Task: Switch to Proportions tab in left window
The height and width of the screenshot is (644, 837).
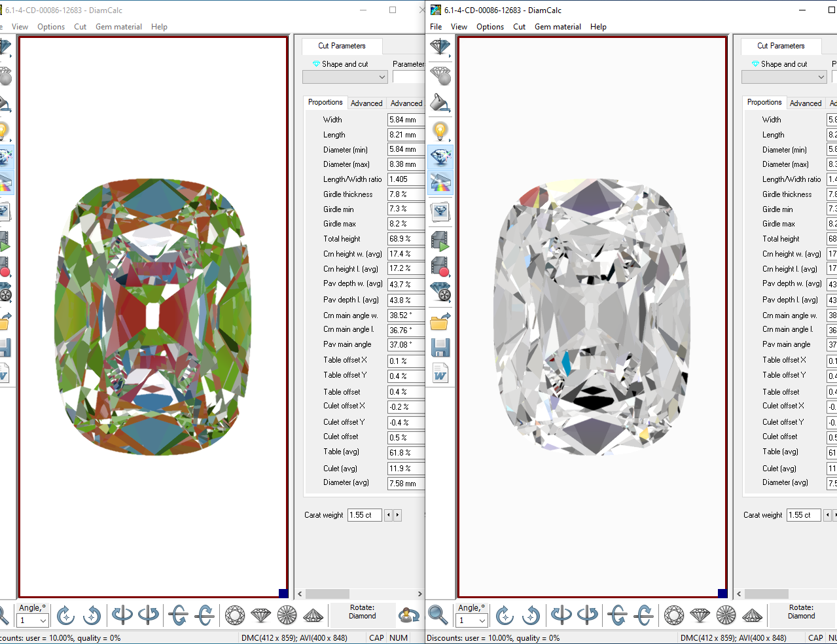Action: coord(325,102)
